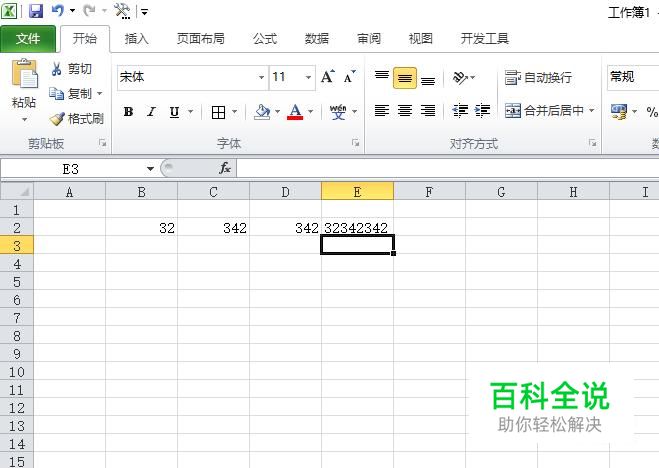
Task: Apply fill color bucket
Action: (x=263, y=112)
